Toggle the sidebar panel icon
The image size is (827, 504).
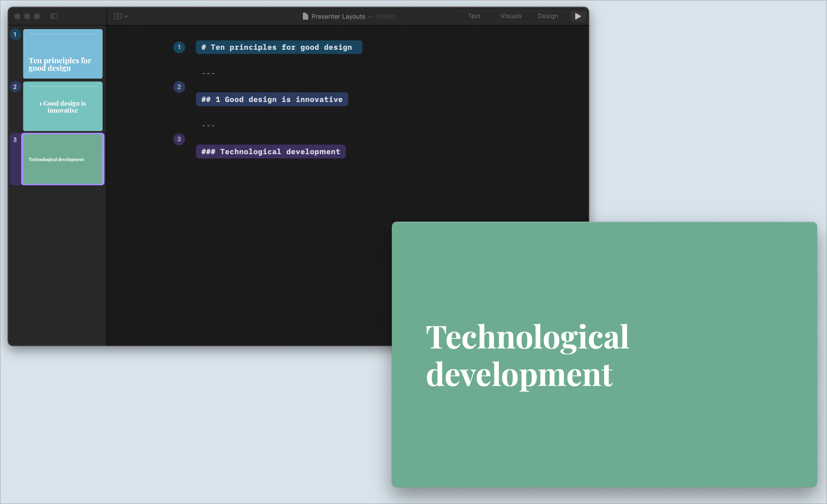click(x=54, y=16)
